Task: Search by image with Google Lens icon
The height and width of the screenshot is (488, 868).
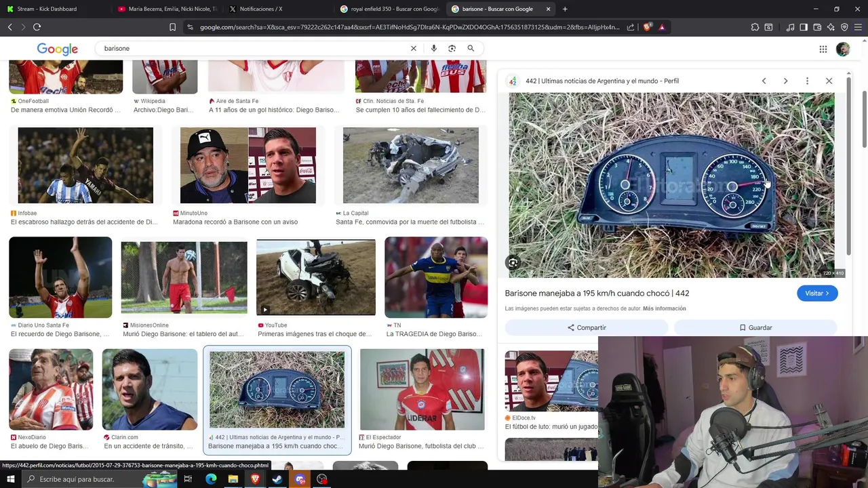Action: [x=452, y=48]
